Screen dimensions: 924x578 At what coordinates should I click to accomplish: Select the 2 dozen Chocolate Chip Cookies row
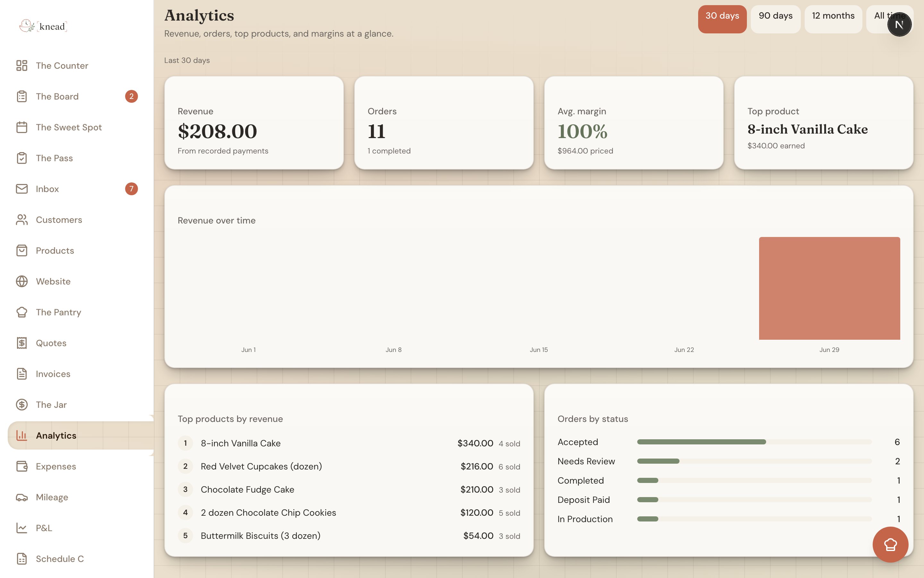349,512
